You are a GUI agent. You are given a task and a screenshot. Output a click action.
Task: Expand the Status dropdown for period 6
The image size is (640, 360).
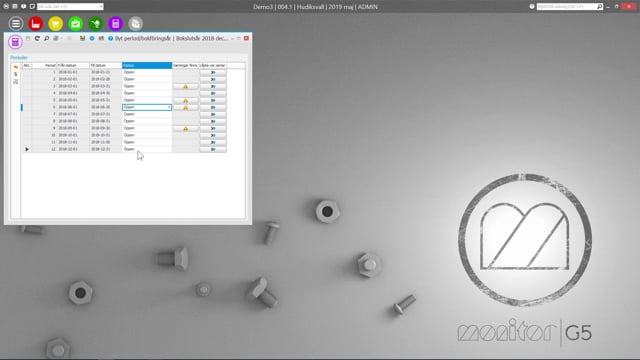point(169,107)
